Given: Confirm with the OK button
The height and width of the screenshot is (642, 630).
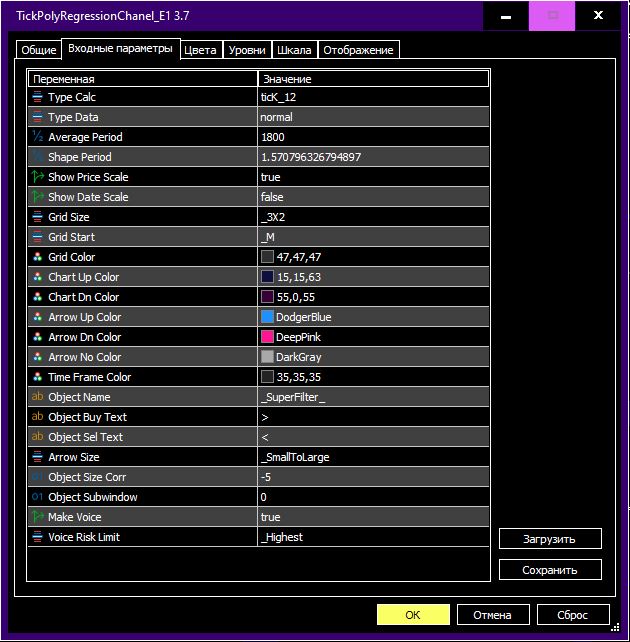Looking at the screenshot, I should tap(413, 615).
